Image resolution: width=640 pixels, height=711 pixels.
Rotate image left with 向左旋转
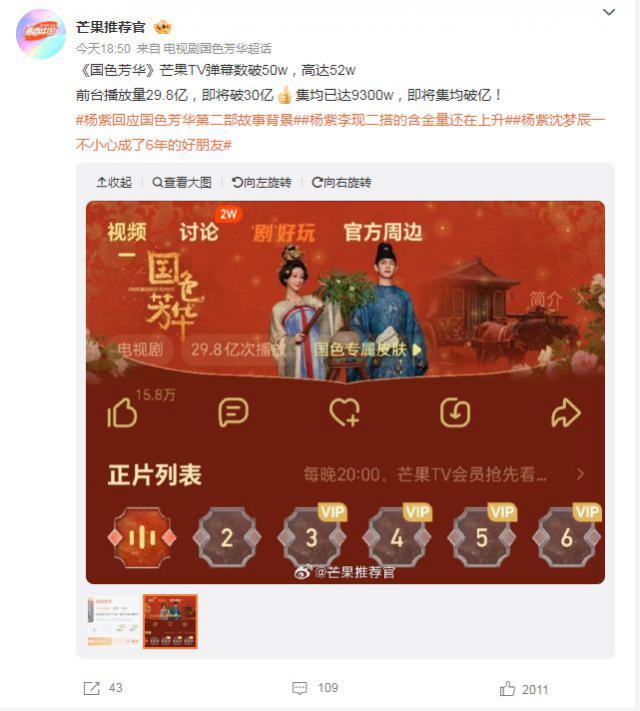[261, 182]
